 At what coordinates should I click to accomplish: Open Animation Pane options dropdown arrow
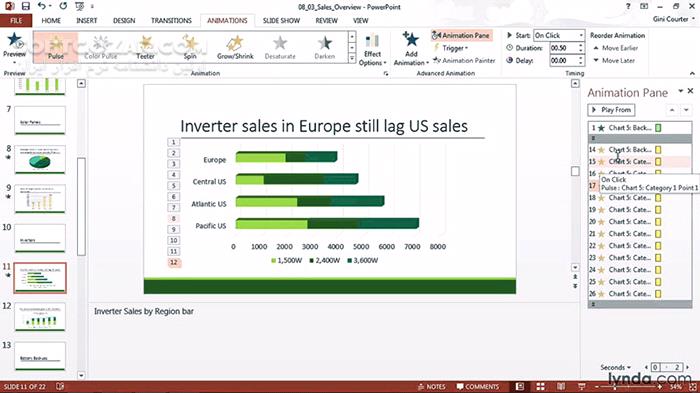[x=680, y=91]
